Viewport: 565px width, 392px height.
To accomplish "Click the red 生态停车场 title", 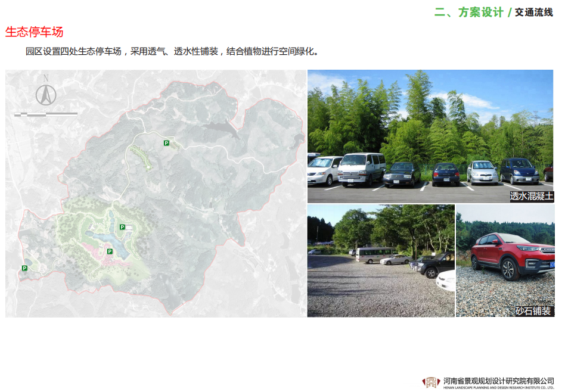I will (x=35, y=32).
